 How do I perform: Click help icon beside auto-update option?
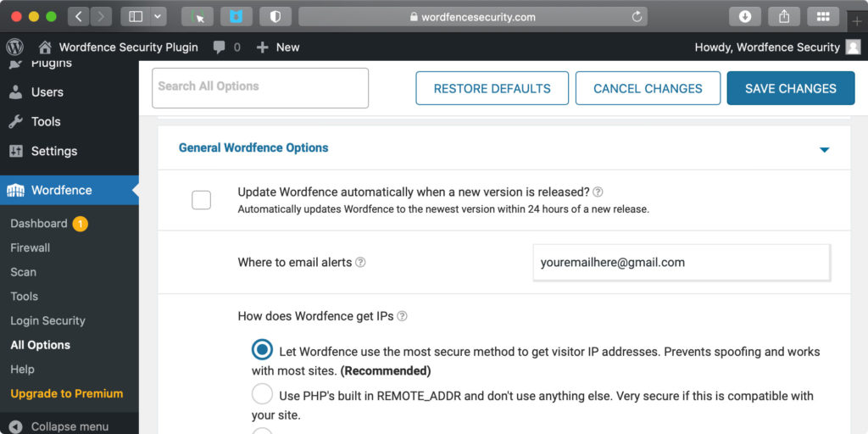pyautogui.click(x=598, y=192)
